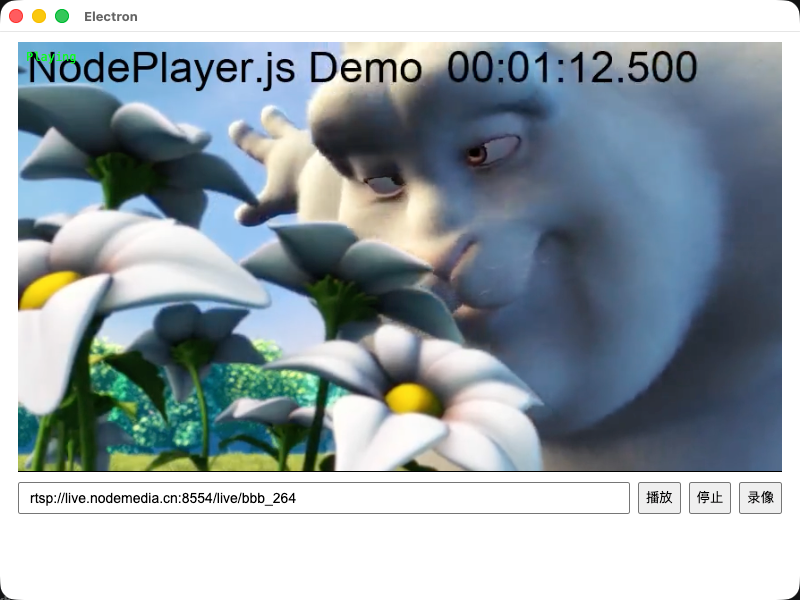
Task: Click the 停止 stop button
Action: (x=710, y=497)
